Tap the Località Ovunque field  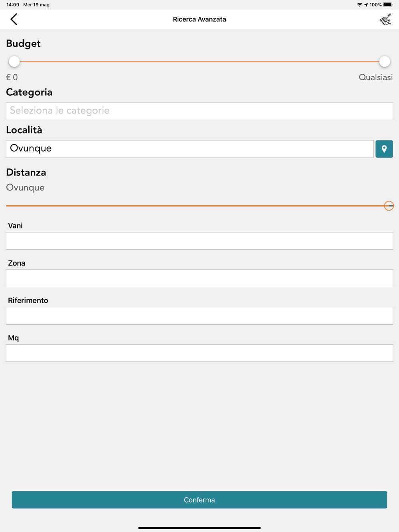coord(190,149)
